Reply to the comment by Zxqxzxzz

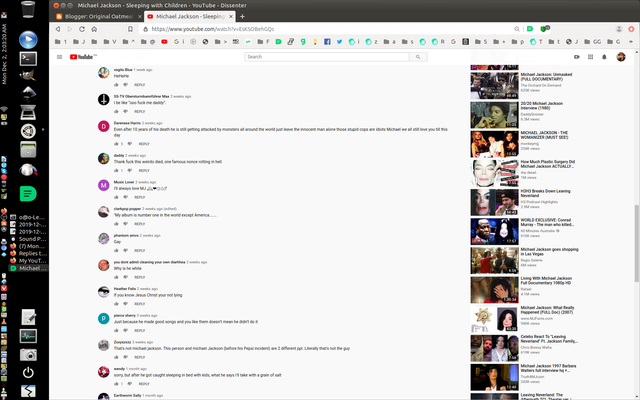pyautogui.click(x=140, y=357)
